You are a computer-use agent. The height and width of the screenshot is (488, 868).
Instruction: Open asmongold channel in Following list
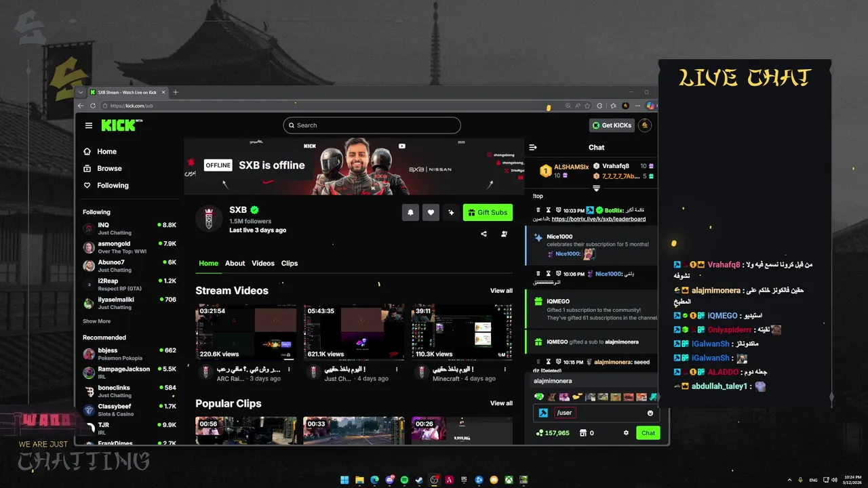[129, 247]
